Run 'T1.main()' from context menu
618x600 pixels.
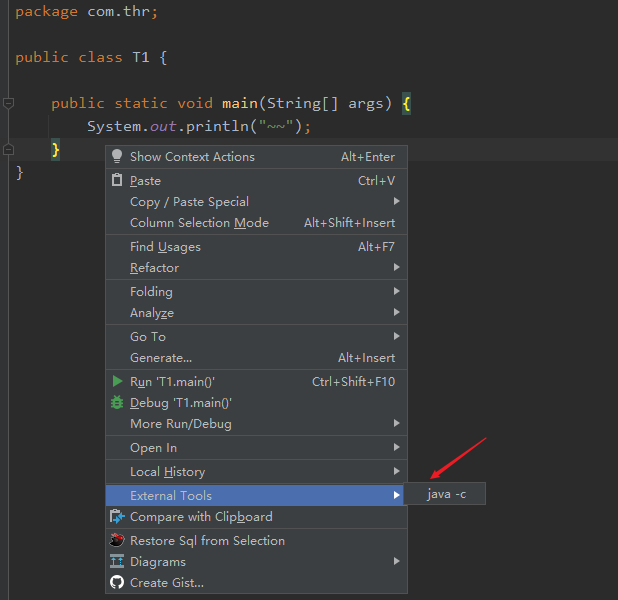257,382
